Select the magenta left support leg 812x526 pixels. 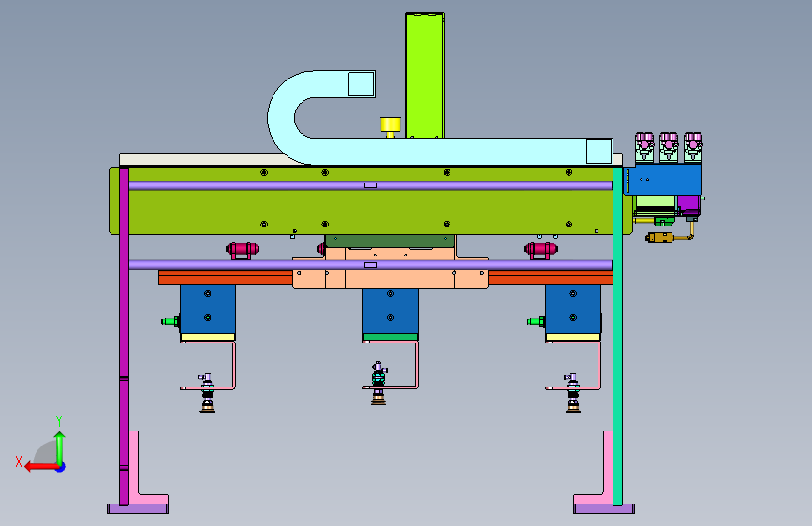[x=124, y=337]
